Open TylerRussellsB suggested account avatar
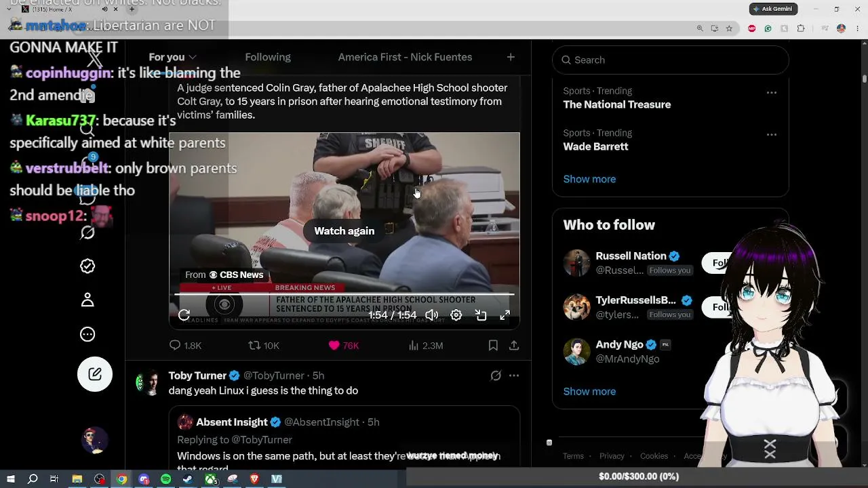This screenshot has height=488, width=868. click(x=576, y=307)
